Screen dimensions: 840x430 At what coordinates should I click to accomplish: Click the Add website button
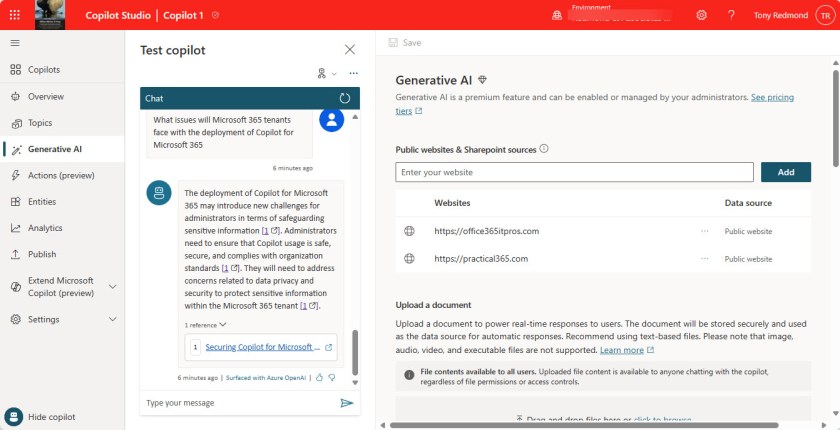pos(786,172)
